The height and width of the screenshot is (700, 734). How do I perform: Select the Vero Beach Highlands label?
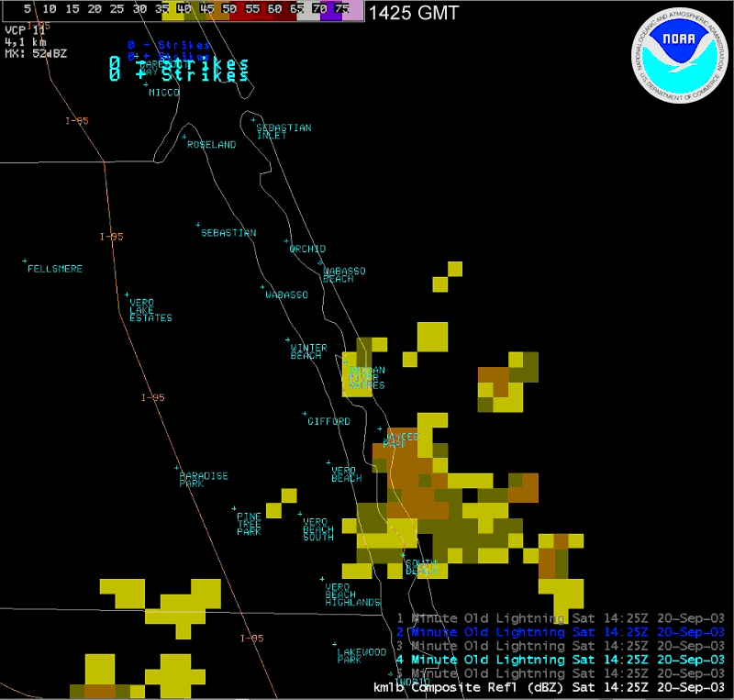(352, 594)
